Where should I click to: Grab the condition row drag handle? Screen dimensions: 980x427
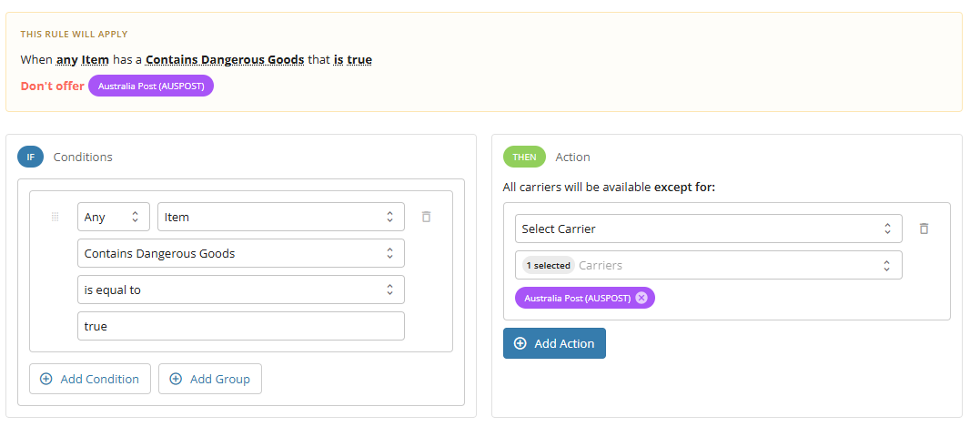coord(55,217)
